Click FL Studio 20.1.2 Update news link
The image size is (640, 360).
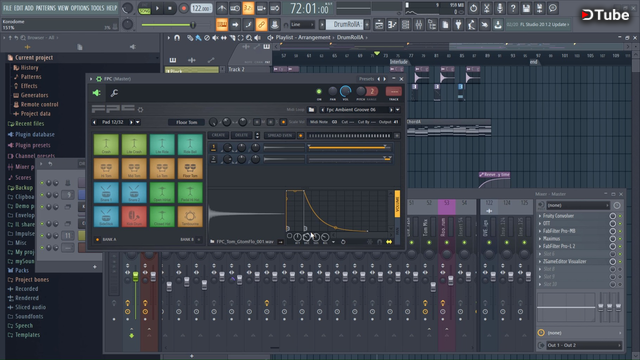tap(538, 24)
